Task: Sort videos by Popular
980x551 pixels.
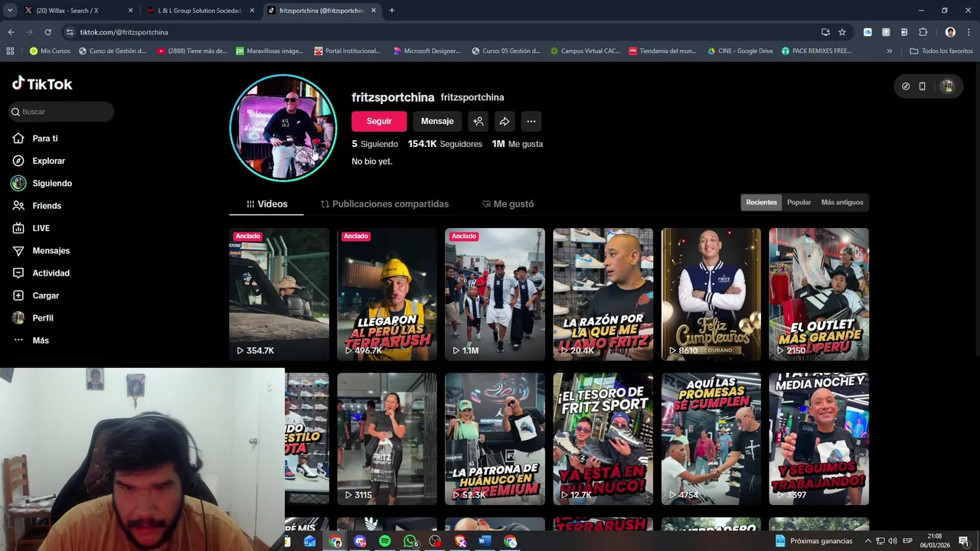Action: [x=799, y=202]
